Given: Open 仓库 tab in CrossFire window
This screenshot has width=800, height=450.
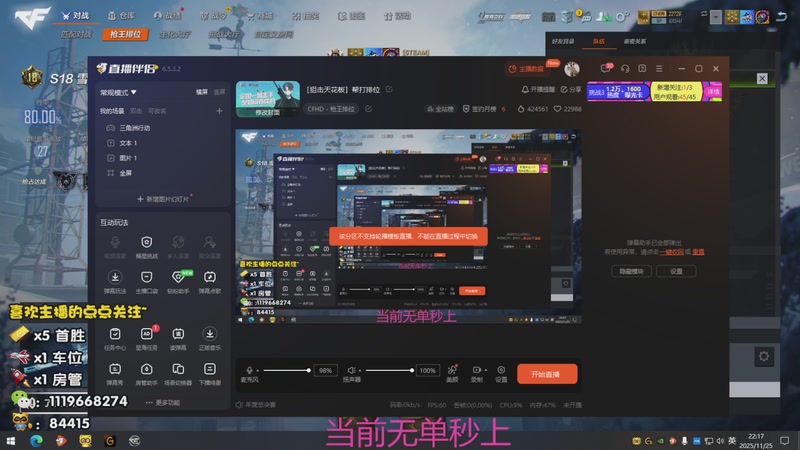Looking at the screenshot, I should click(x=121, y=16).
